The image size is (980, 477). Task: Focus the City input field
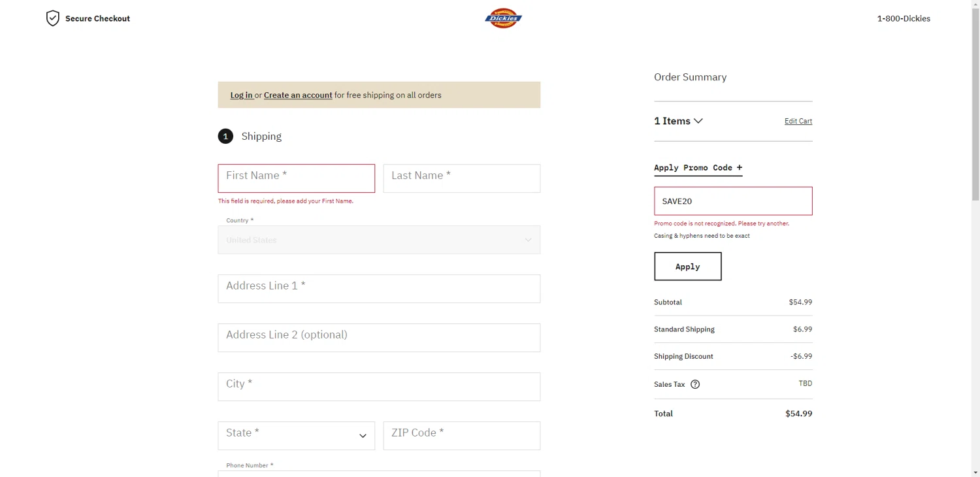point(379,387)
